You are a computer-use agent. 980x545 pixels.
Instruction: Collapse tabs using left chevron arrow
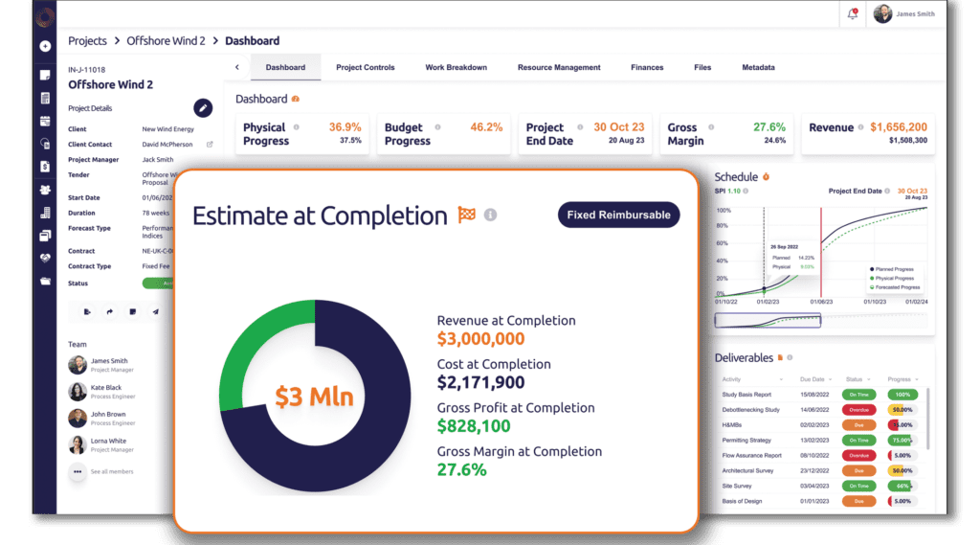coord(237,67)
